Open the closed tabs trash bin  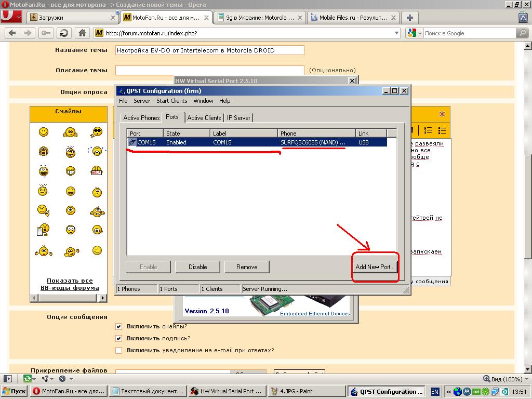523,17
